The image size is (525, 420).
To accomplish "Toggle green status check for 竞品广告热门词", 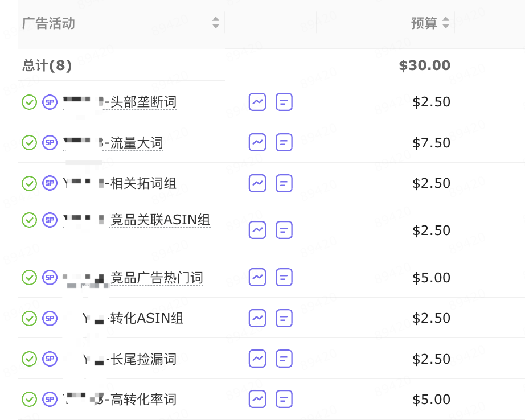I will [x=29, y=277].
